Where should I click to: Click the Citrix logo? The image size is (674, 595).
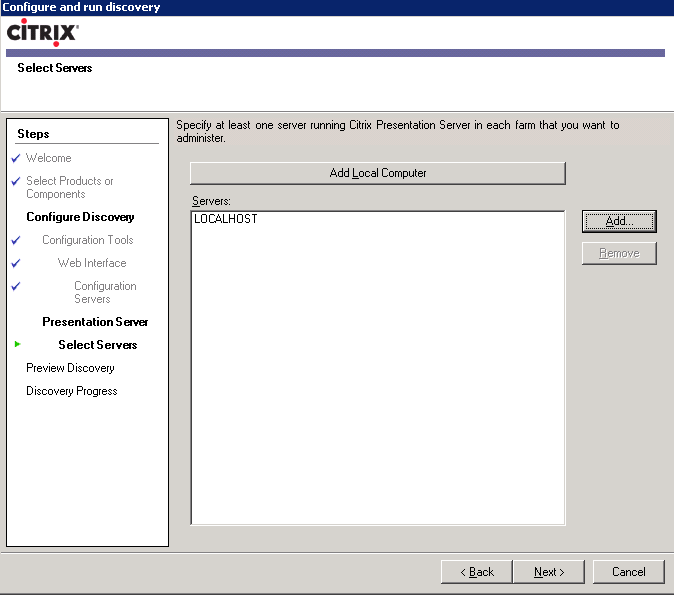pos(42,32)
